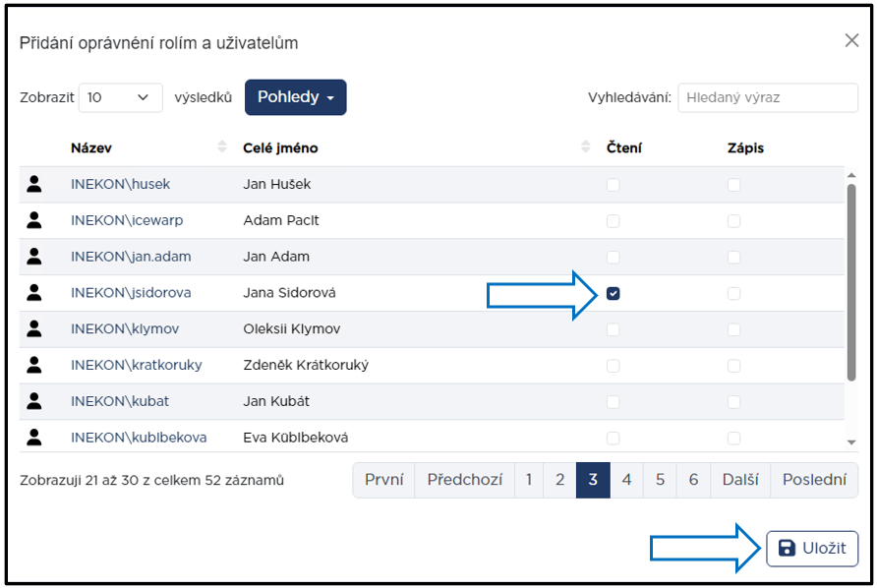Image resolution: width=877 pixels, height=588 pixels.
Task: Click the user icon beside INEKON\jsidorova
Action: point(34,293)
